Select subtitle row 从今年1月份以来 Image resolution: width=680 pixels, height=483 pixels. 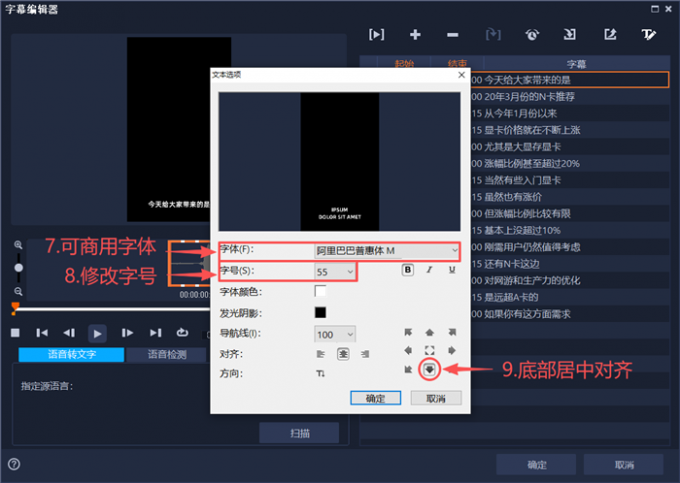570,114
